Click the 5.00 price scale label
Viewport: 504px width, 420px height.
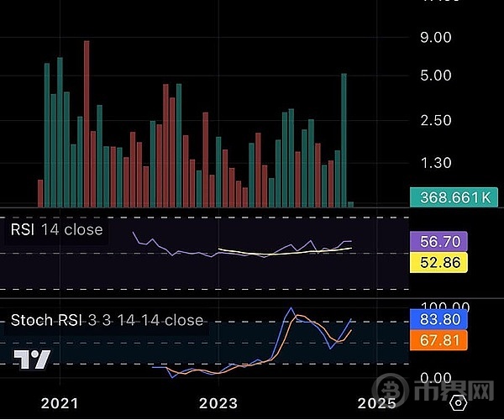click(436, 76)
